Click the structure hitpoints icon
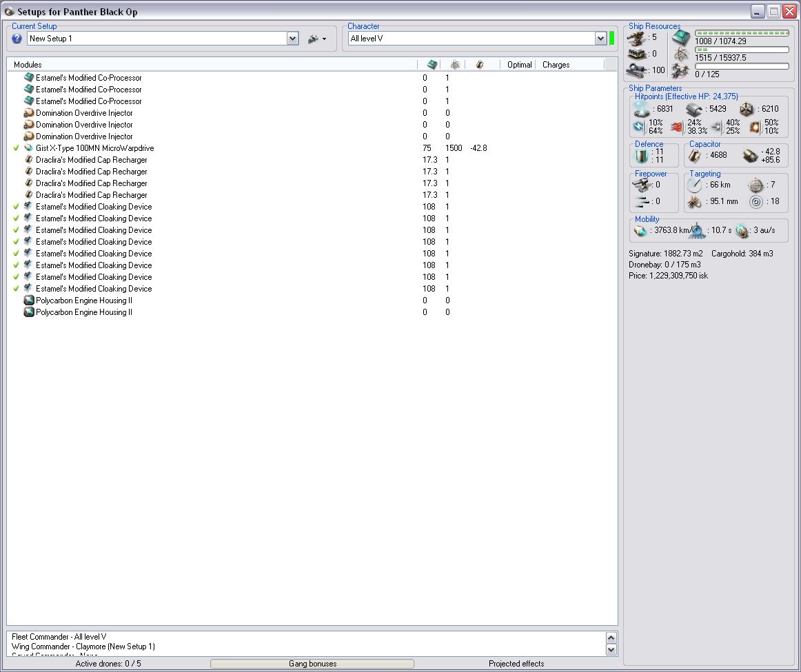This screenshot has height=672, width=801. (747, 109)
